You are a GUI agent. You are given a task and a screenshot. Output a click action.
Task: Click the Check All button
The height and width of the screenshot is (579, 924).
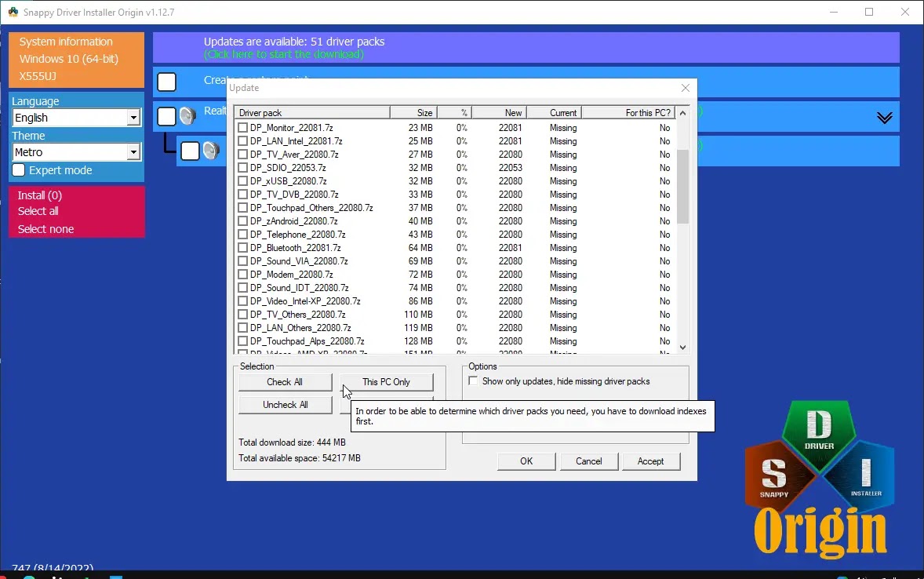point(285,382)
